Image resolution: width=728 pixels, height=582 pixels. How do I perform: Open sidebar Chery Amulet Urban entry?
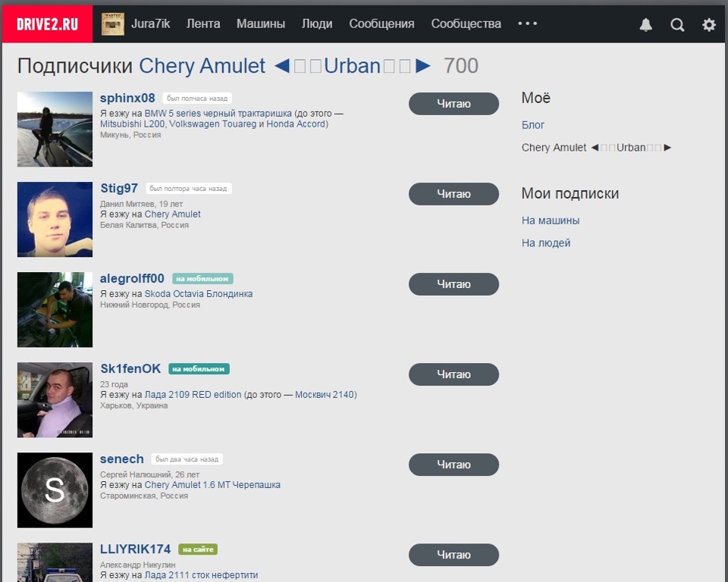point(597,148)
